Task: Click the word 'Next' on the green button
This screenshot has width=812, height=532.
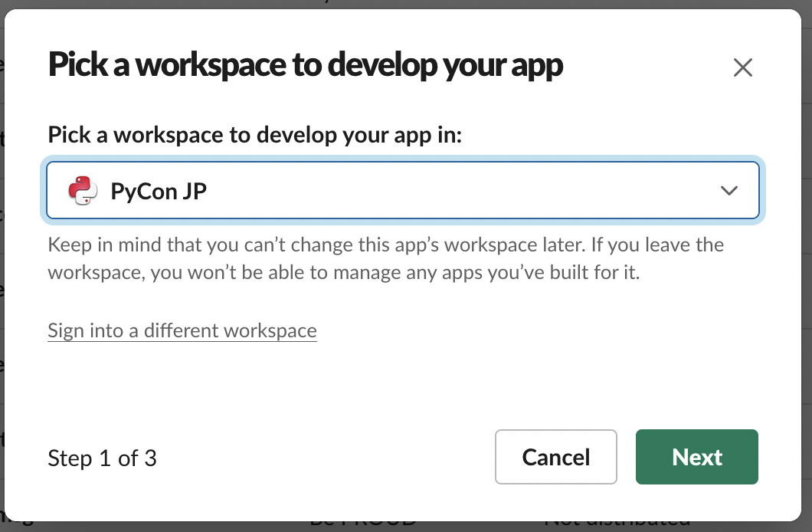Action: click(x=696, y=457)
